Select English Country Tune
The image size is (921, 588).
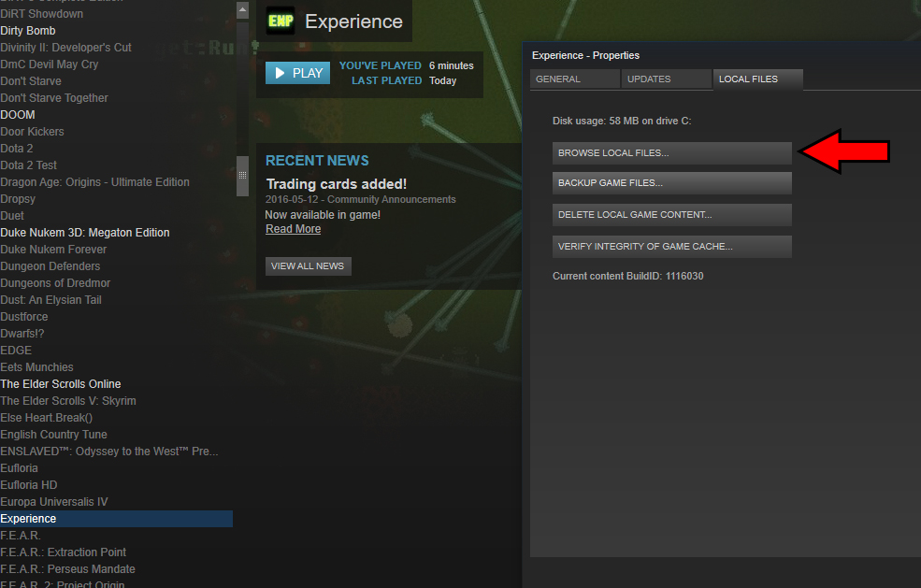click(54, 435)
